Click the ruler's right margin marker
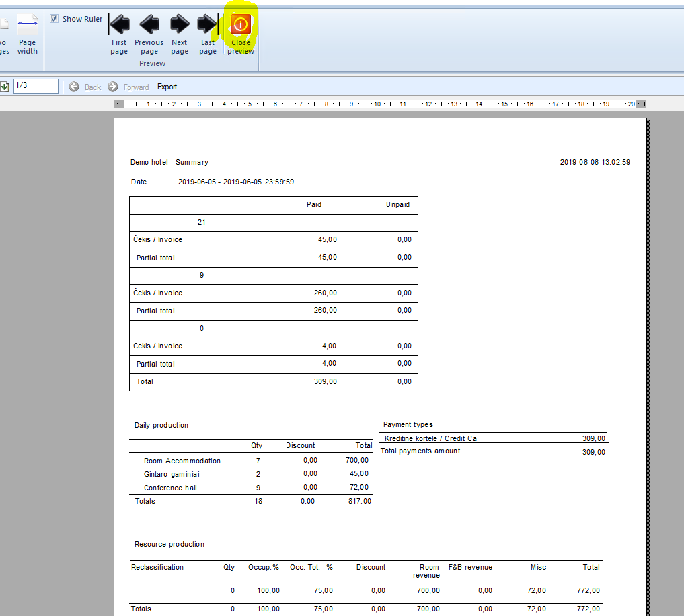 641,104
